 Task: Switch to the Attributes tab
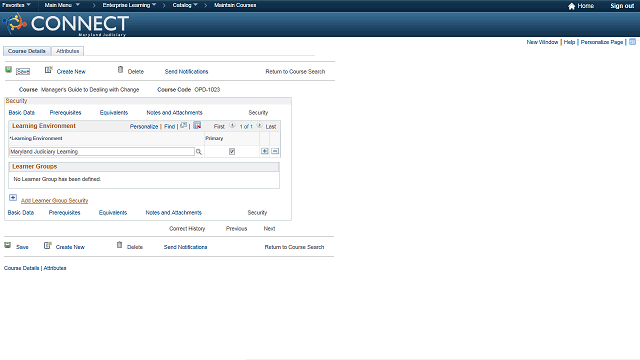[67, 51]
